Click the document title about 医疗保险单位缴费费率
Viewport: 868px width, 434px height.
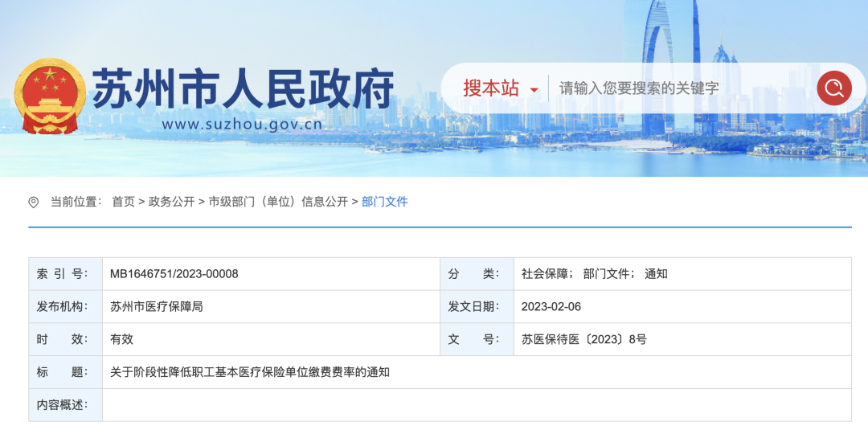250,372
